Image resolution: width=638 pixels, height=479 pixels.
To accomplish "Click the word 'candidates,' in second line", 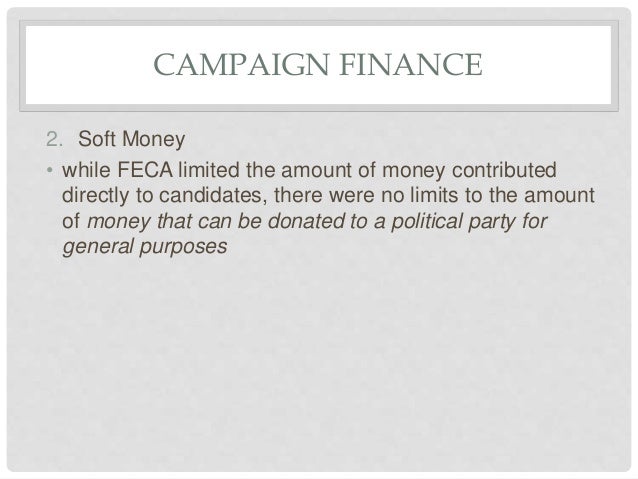I will (213, 195).
